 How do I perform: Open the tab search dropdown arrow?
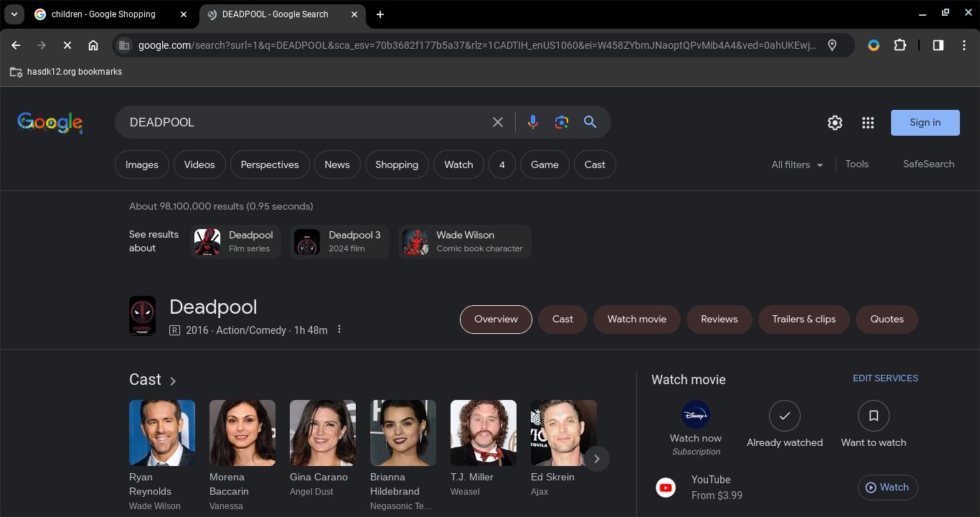[14, 14]
